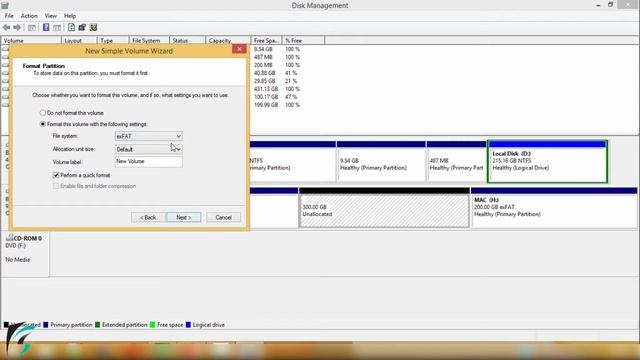Click the 431.13 GB free space cell

(266, 89)
